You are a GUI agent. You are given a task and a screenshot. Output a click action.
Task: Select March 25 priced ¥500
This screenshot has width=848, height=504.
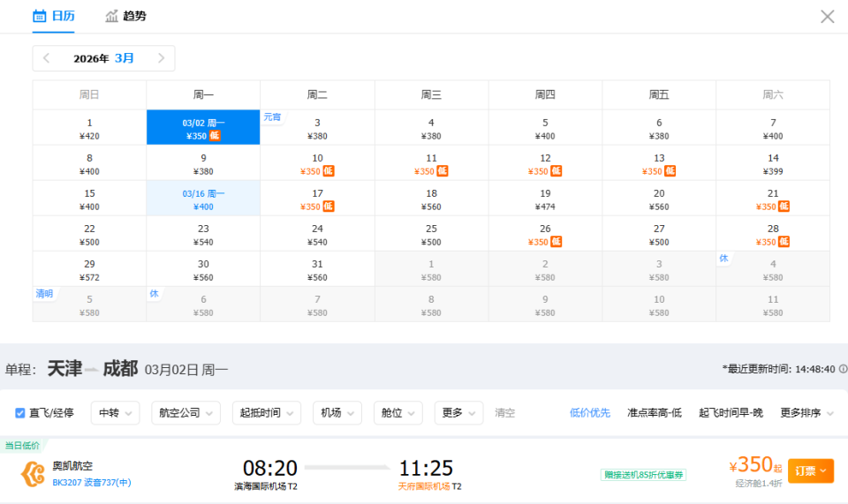coord(432,234)
